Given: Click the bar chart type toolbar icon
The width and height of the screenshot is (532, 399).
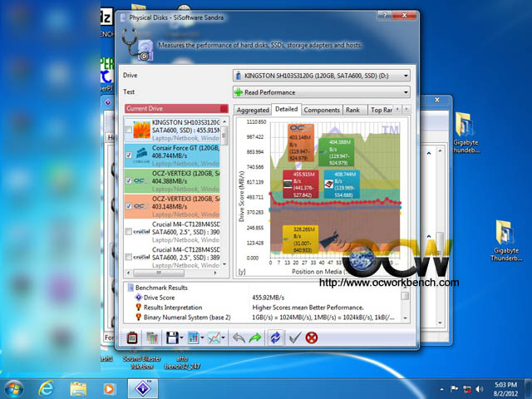Looking at the screenshot, I should coord(193,337).
